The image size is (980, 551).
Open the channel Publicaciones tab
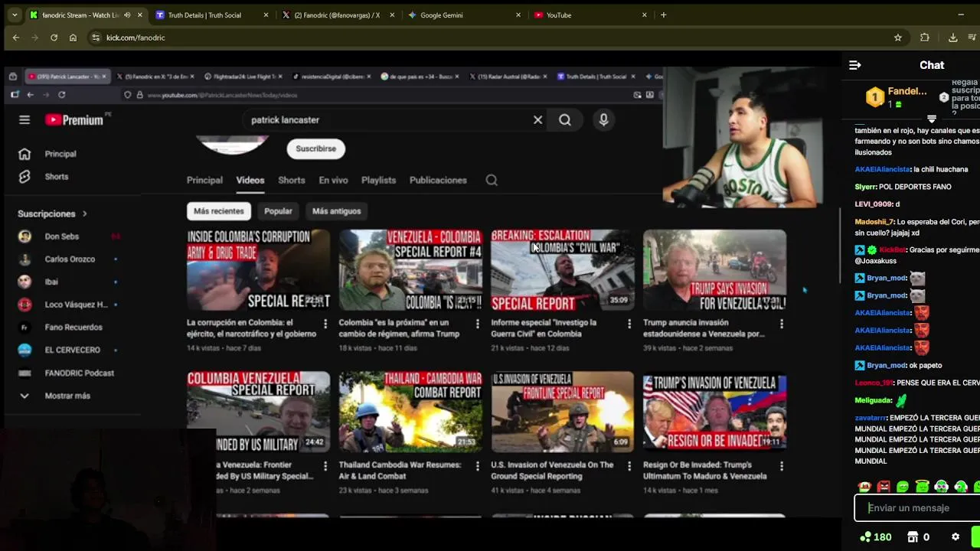[x=438, y=180]
